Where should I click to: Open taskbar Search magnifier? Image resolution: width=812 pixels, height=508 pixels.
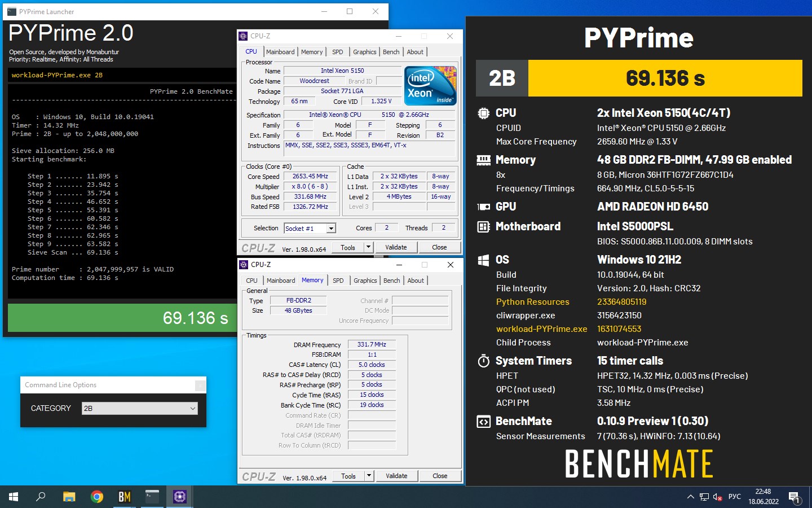41,497
